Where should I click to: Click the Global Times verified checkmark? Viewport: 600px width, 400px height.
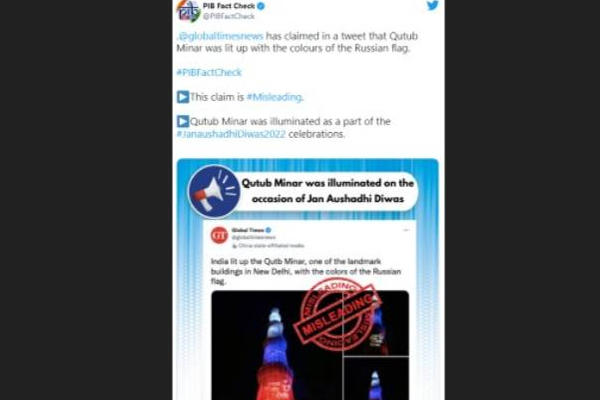(269, 230)
